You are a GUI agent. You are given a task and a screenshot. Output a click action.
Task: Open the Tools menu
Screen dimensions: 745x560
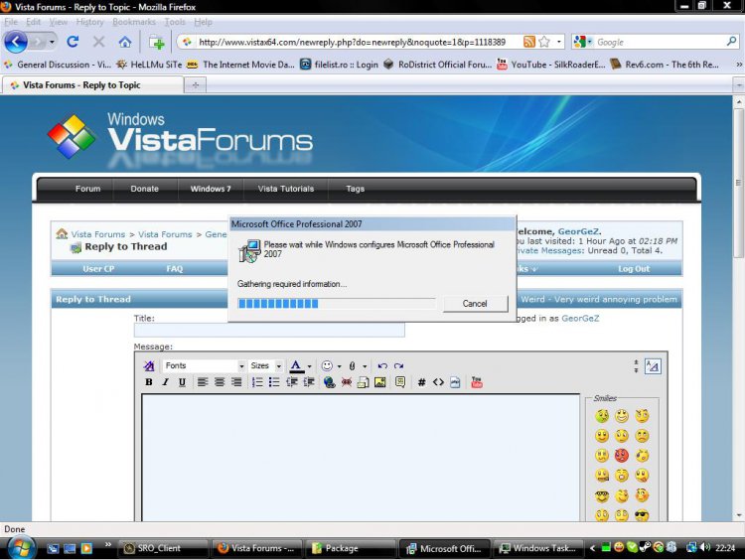coord(175,22)
